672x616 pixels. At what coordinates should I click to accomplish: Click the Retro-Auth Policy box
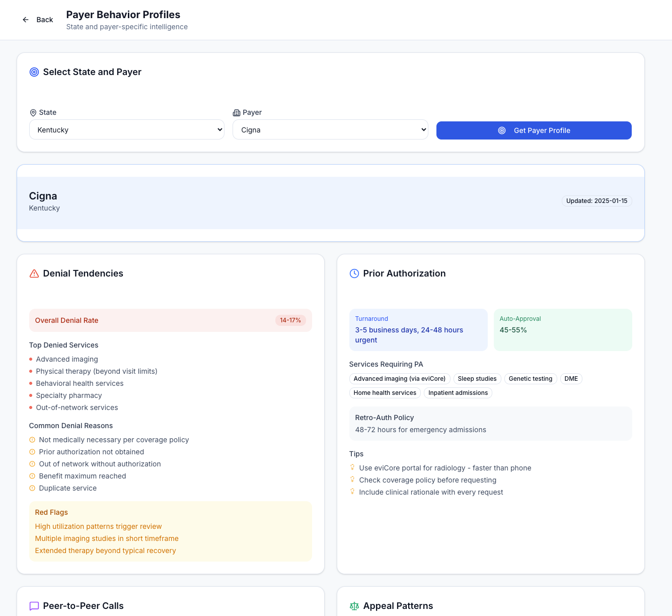click(491, 424)
